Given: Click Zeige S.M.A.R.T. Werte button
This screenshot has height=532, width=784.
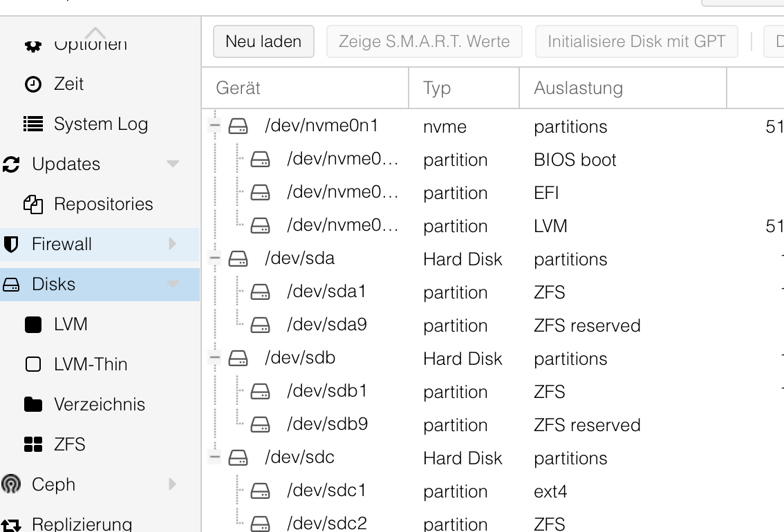Looking at the screenshot, I should tap(424, 41).
